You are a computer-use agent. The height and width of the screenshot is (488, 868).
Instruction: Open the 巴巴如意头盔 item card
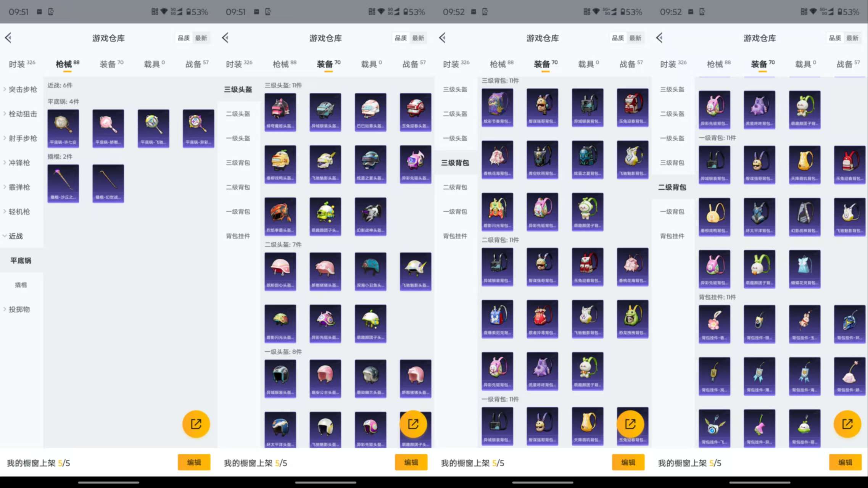370,111
